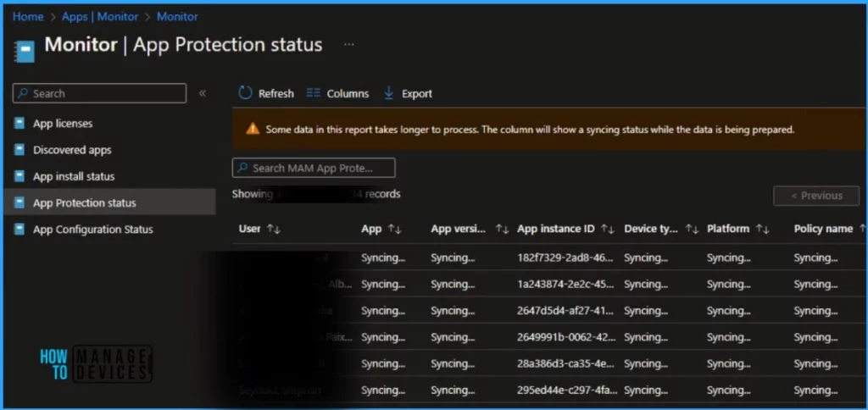
Task: Click the sidebar Search field
Action: [100, 93]
